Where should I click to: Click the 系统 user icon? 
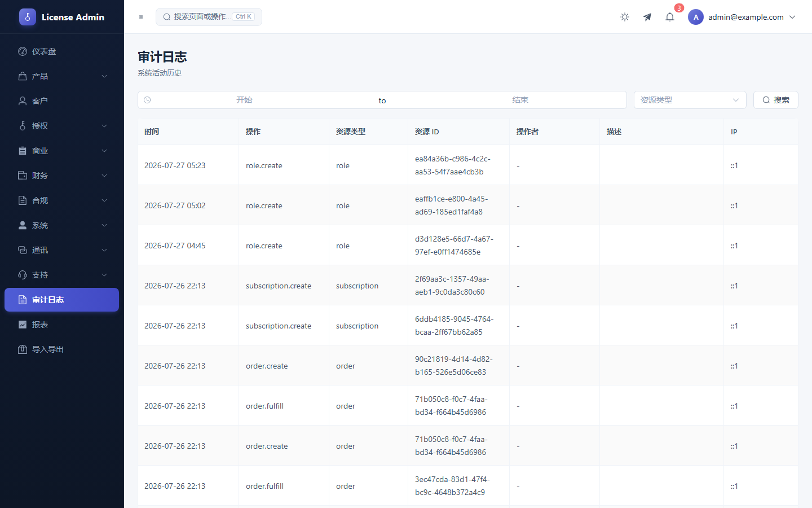coord(23,225)
